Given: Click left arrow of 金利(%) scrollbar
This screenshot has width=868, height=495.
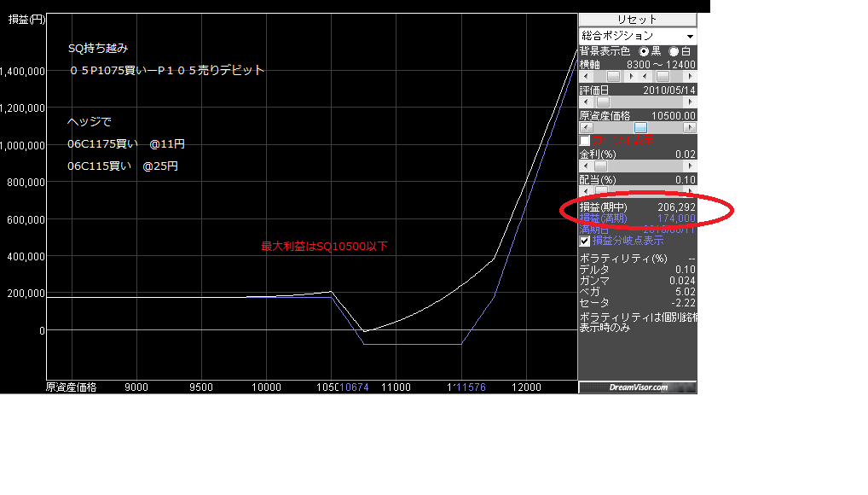Looking at the screenshot, I should point(584,166).
